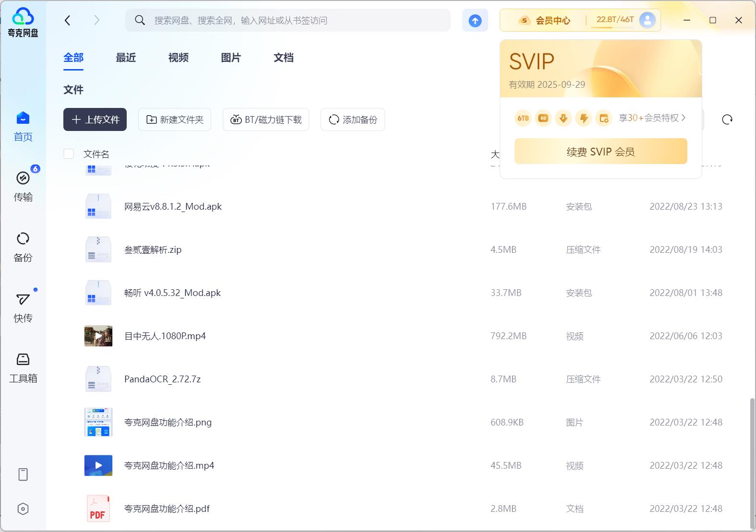Switch to the 文档 tab

click(x=284, y=58)
